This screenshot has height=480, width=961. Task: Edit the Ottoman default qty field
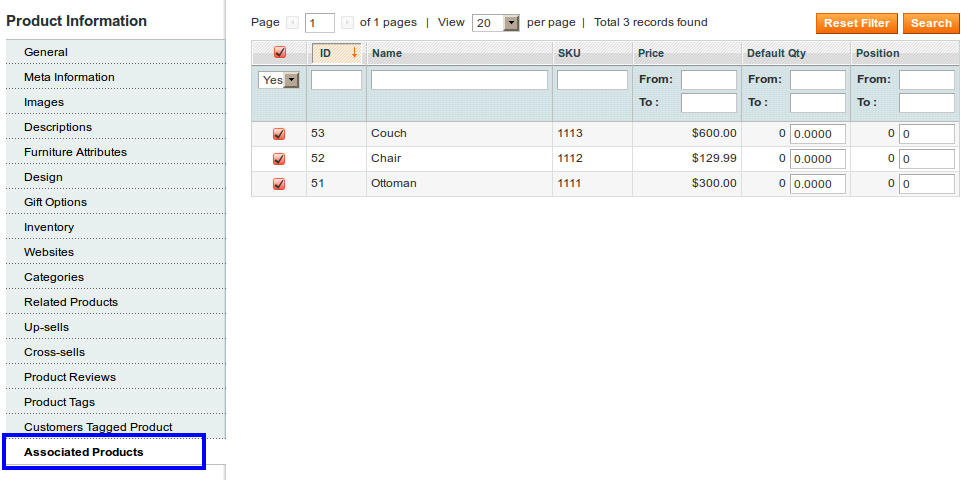pyautogui.click(x=818, y=184)
